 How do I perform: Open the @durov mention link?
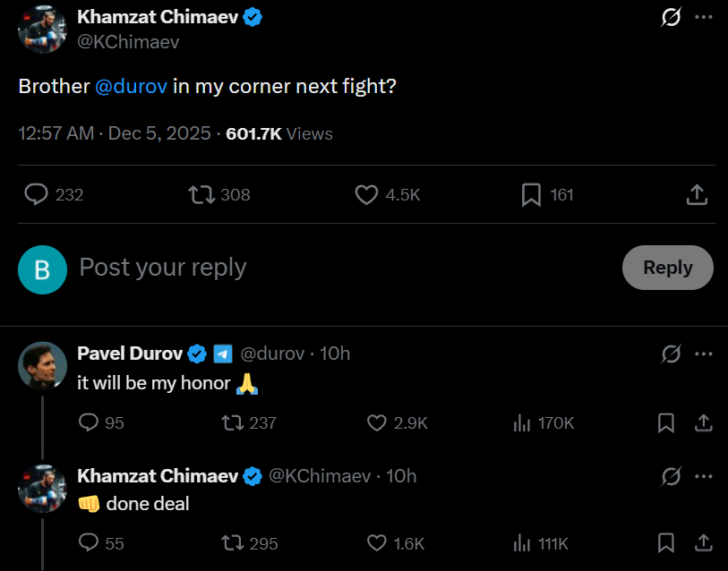[126, 87]
